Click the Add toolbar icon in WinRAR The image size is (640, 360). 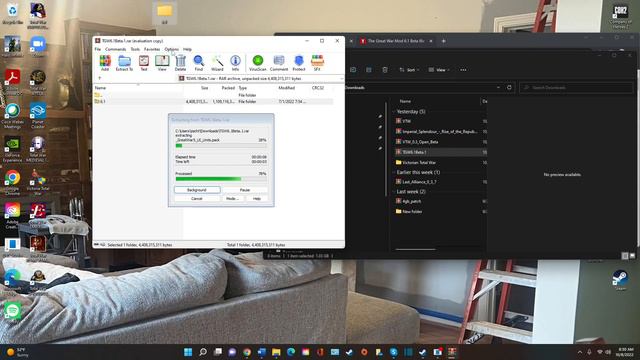[x=105, y=63]
